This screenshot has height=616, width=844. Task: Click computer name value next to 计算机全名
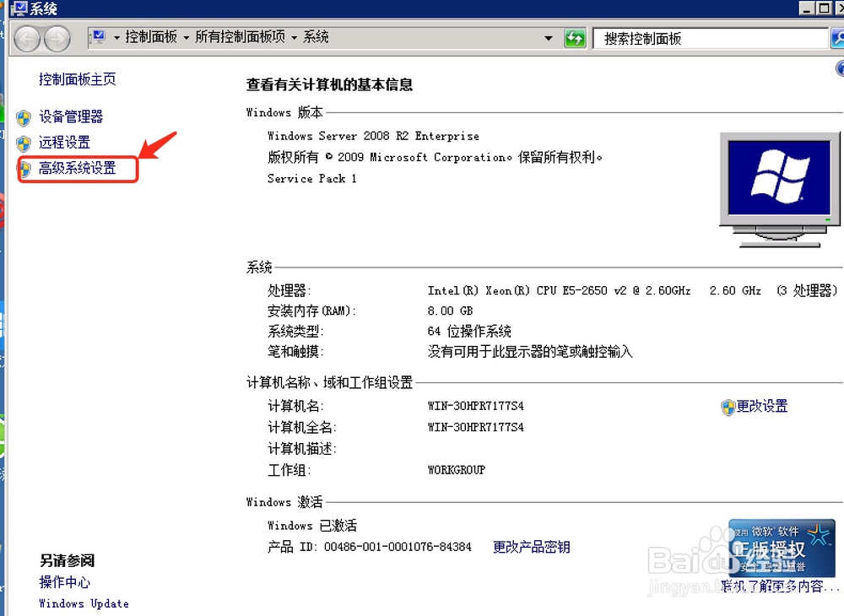click(x=476, y=428)
